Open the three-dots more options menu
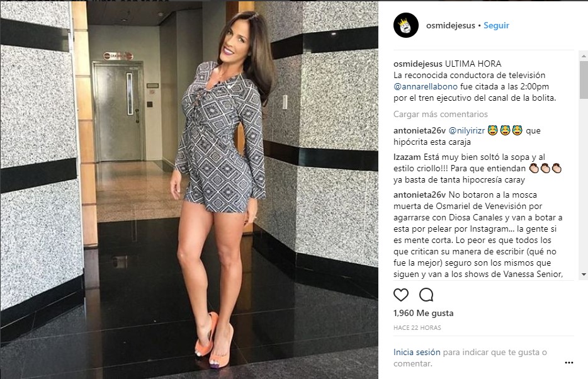Viewport: 588px width, 379px height. click(569, 363)
